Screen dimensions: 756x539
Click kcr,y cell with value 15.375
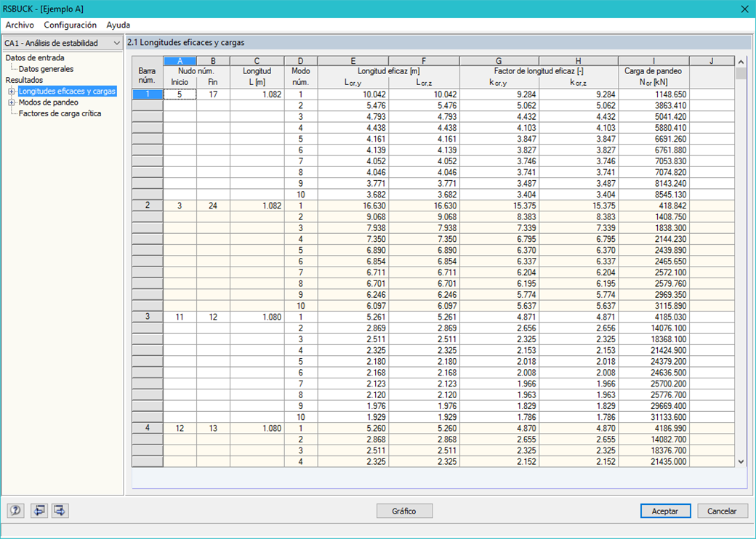[499, 206]
